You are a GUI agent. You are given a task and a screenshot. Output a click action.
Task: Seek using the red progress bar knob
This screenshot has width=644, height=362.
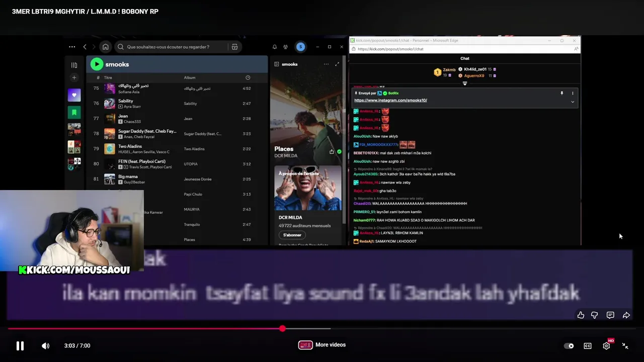click(x=282, y=328)
